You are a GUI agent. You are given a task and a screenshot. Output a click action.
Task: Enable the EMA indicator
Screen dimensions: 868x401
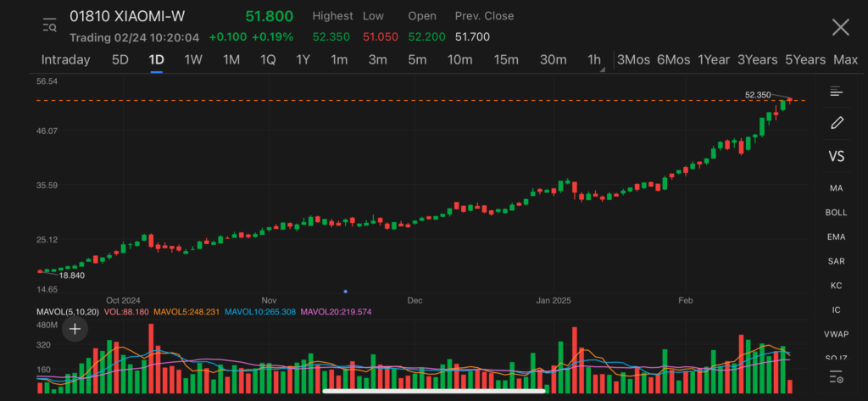[836, 237]
